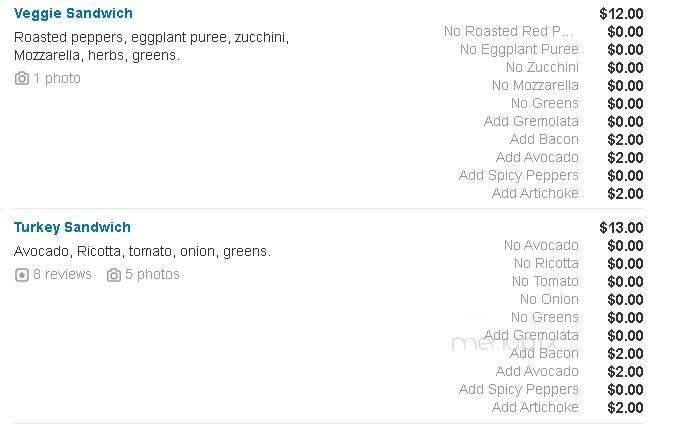Select truncated No Roasted Red P... option
Image resolution: width=684 pixels, height=426 pixels.
(x=508, y=31)
